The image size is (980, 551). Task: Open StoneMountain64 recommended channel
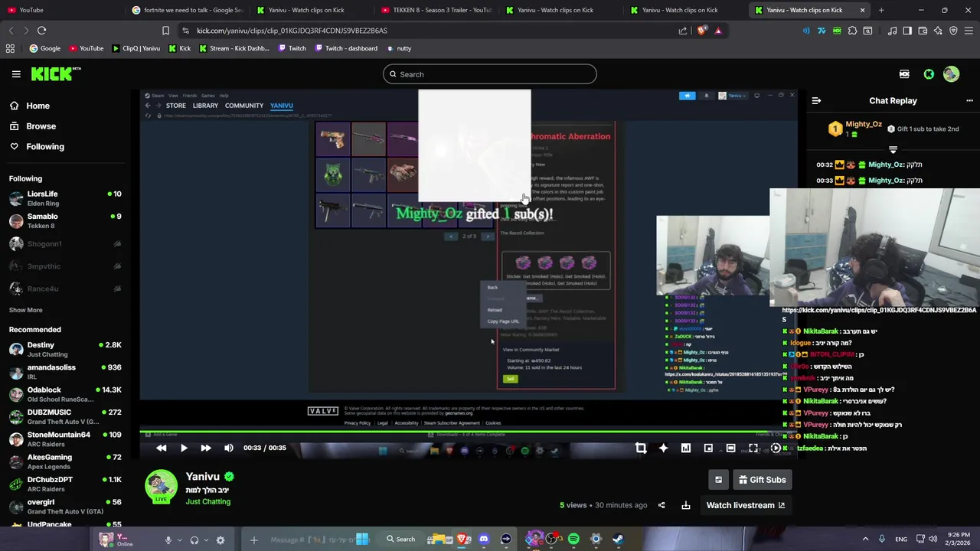65,439
